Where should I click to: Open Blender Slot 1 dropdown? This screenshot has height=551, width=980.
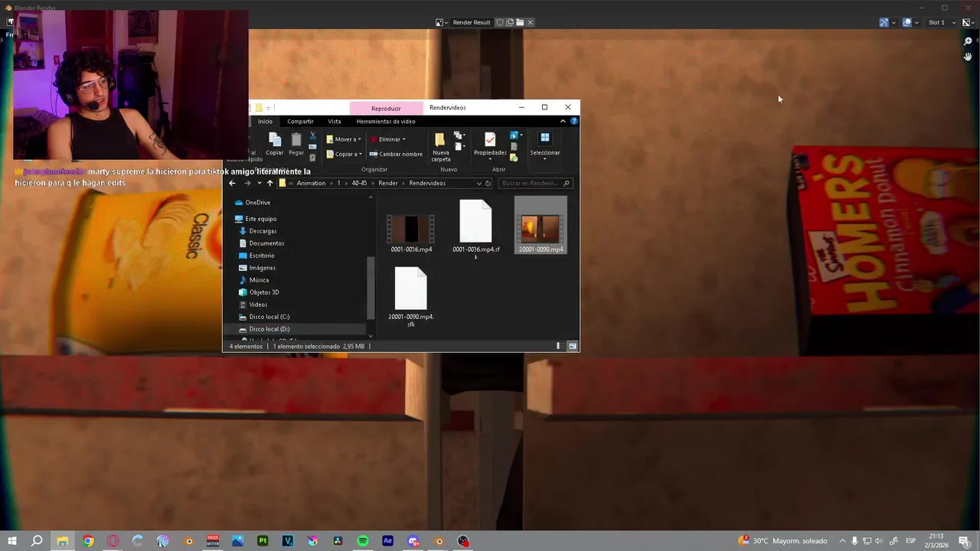pos(942,22)
